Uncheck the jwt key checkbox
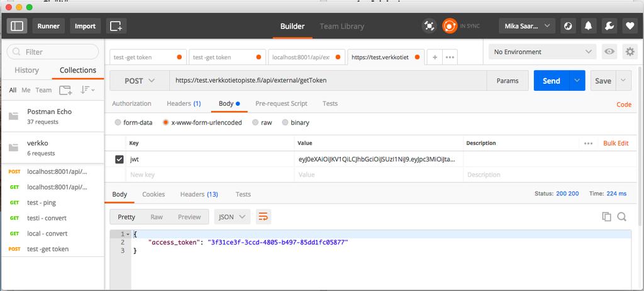The width and height of the screenshot is (644, 291). point(119,159)
